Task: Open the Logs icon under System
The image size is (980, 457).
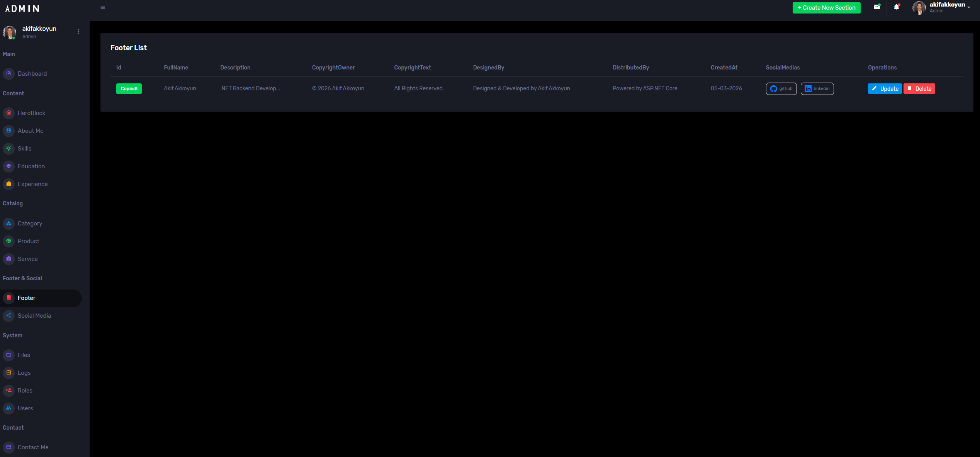Action: pyautogui.click(x=8, y=373)
